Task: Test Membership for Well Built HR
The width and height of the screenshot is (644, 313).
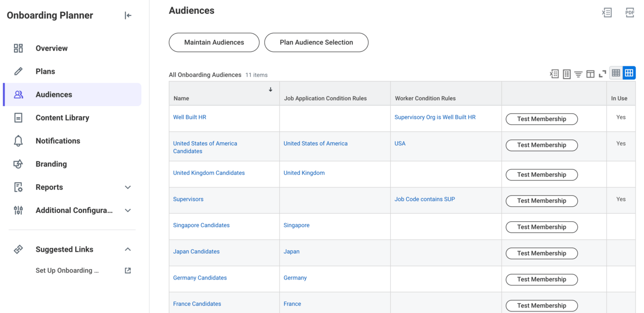Action: [542, 119]
